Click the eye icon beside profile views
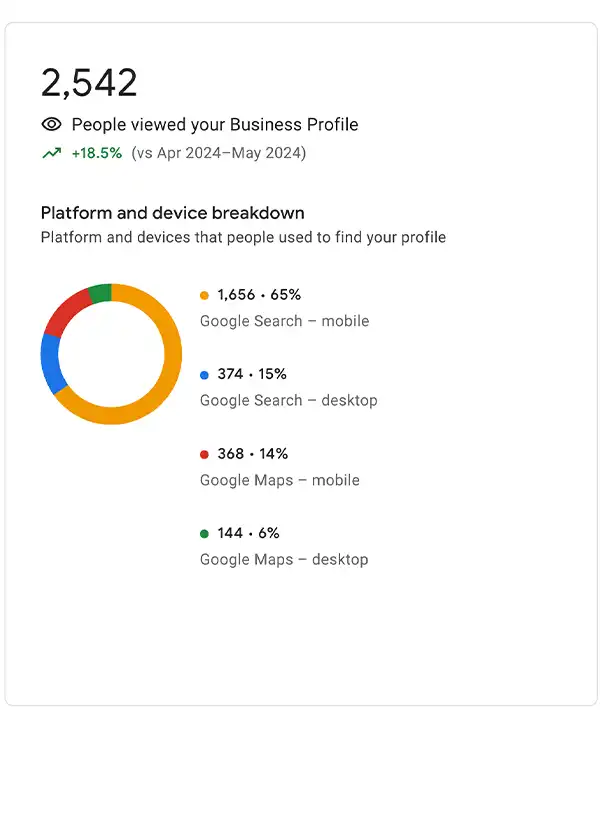This screenshot has height=830, width=600. [x=51, y=124]
